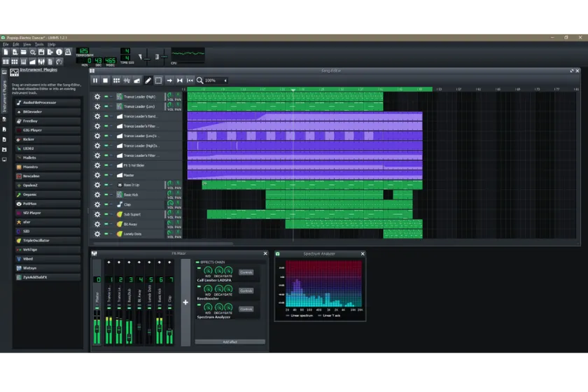This screenshot has height=392, width=588.
Task: Mute the Sub Suport track
Action: pyautogui.click(x=106, y=214)
